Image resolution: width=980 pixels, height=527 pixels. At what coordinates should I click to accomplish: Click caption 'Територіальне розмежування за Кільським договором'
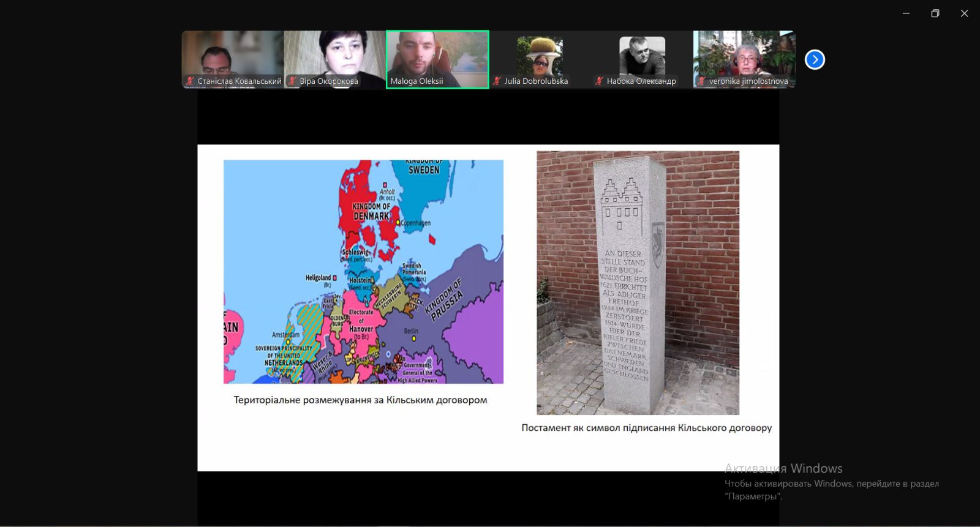360,400
